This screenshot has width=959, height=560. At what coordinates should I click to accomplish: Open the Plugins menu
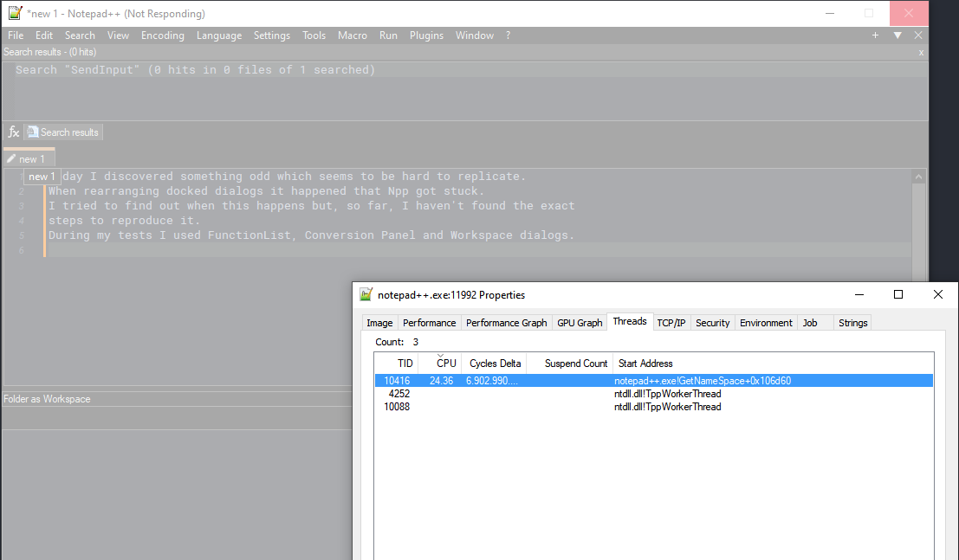click(426, 35)
